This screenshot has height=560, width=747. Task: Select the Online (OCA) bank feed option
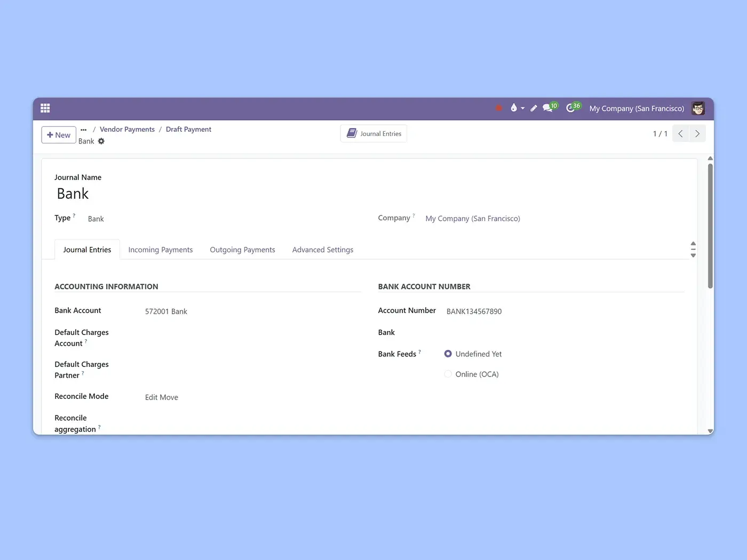[448, 374]
